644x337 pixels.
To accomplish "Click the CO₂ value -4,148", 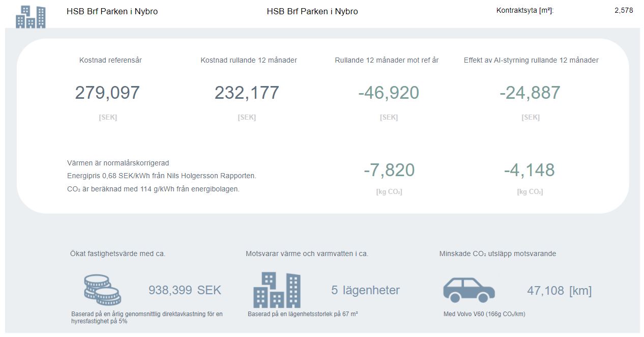I will click(529, 170).
